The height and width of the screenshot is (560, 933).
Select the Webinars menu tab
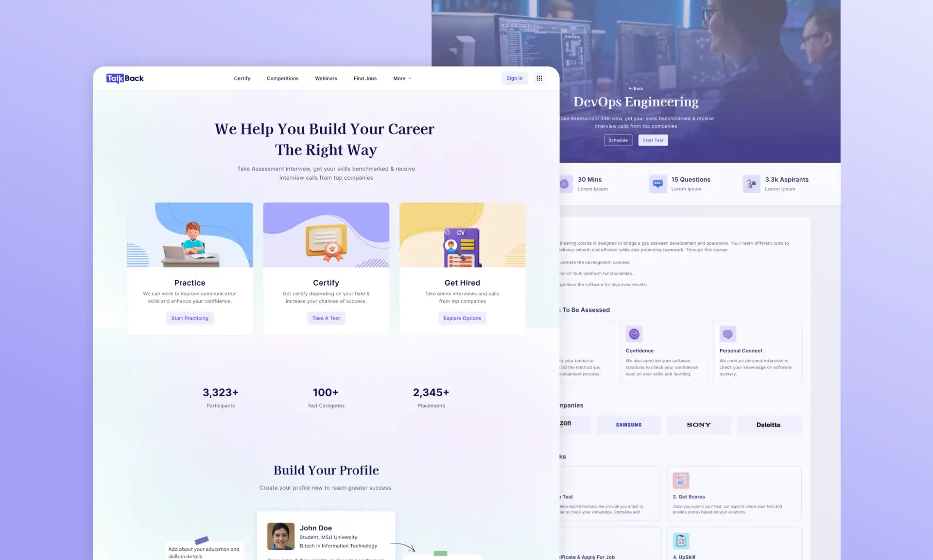(326, 79)
